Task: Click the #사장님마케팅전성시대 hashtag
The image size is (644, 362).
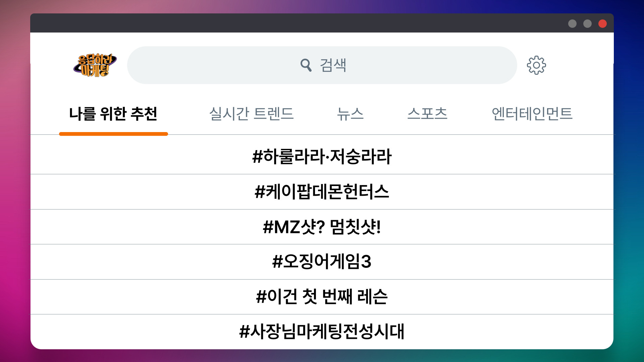Action: 322,331
